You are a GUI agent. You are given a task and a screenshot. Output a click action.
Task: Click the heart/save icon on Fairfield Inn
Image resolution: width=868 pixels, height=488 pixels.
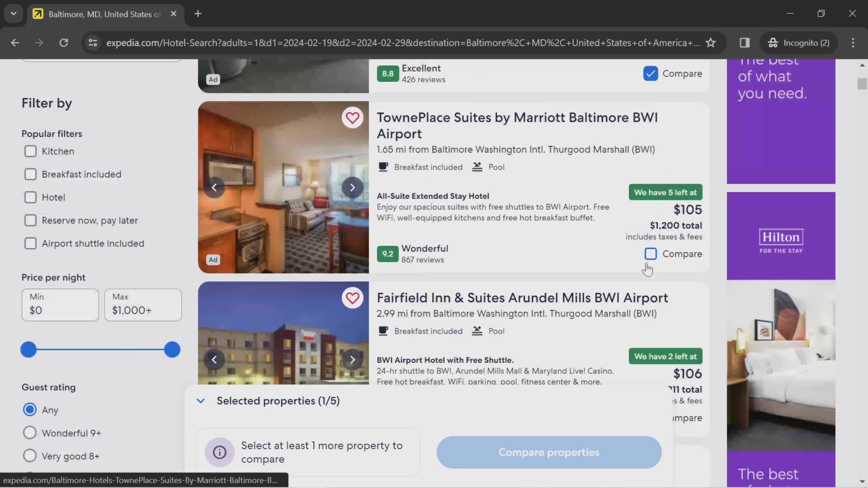click(353, 298)
